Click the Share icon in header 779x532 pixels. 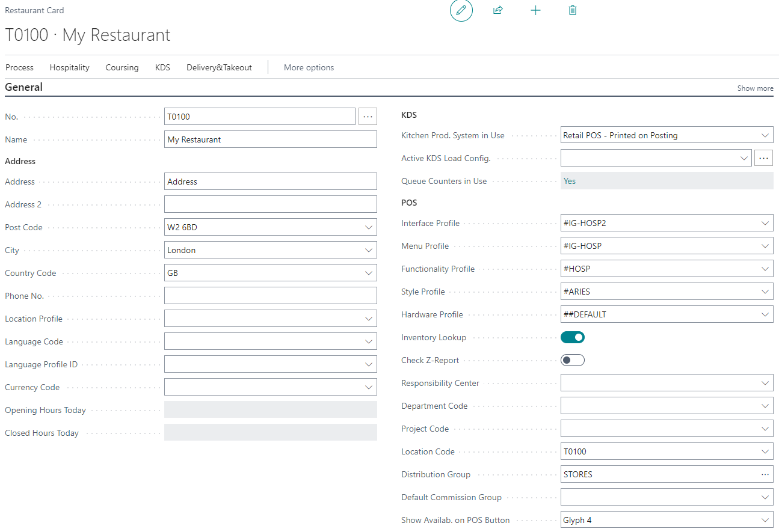(x=498, y=11)
